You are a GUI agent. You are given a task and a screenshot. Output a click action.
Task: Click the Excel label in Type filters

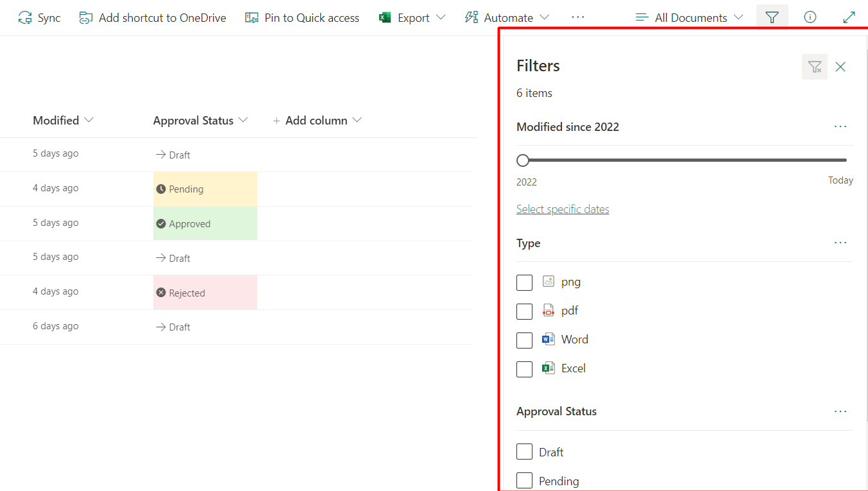tap(574, 368)
